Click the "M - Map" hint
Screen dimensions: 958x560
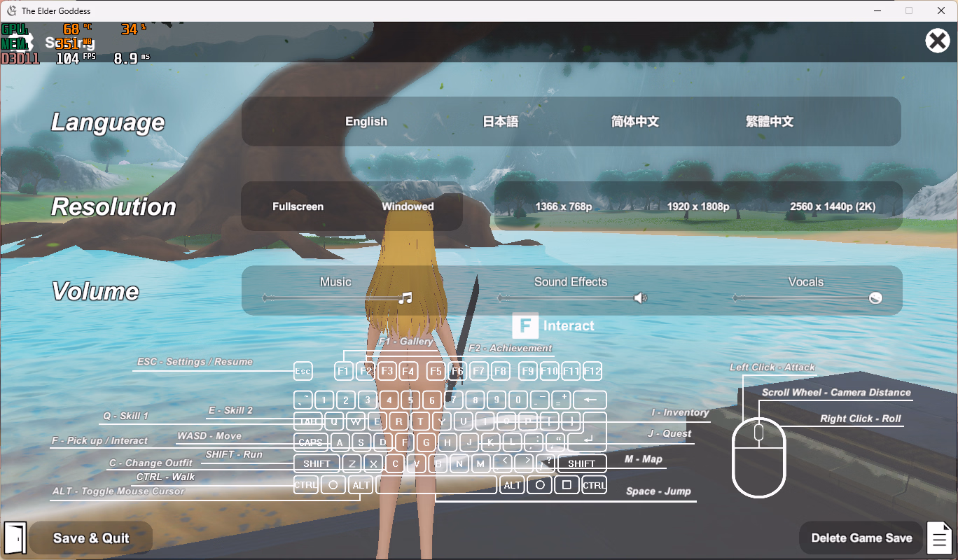coord(644,459)
